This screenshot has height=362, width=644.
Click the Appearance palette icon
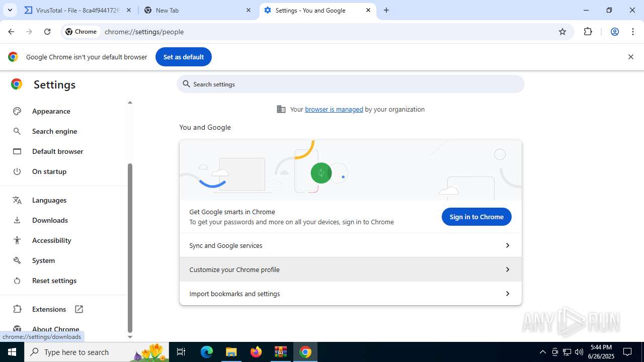(x=17, y=111)
